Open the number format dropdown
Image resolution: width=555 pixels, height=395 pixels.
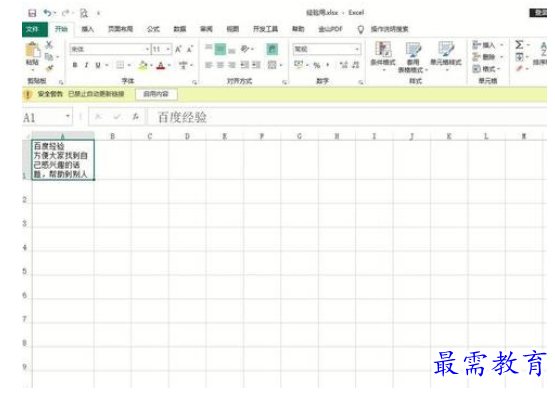[357, 49]
